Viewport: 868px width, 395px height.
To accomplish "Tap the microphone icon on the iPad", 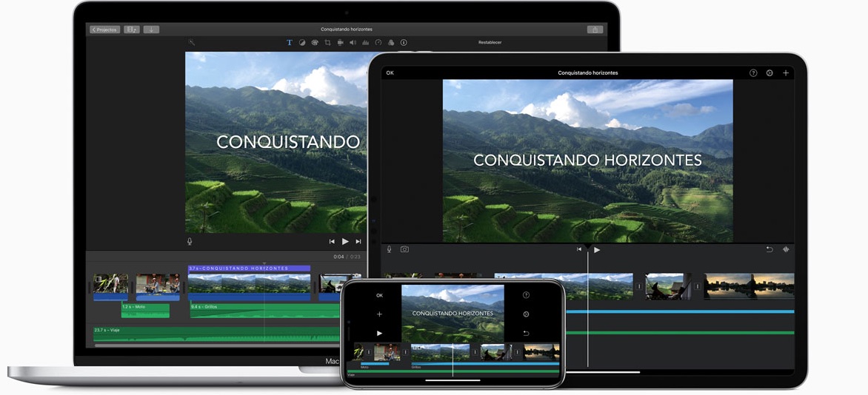I will point(389,249).
